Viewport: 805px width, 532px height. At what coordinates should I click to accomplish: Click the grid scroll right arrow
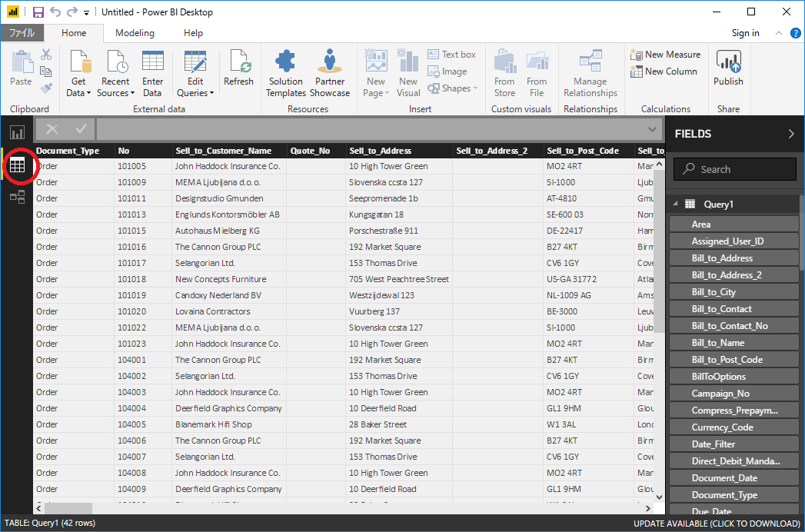pyautogui.click(x=648, y=508)
